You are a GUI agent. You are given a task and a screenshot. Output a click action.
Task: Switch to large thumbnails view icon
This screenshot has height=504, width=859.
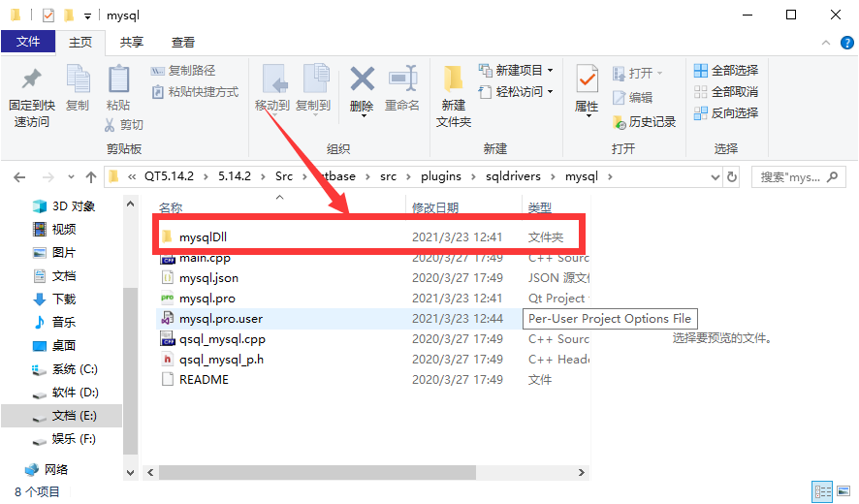click(x=843, y=491)
